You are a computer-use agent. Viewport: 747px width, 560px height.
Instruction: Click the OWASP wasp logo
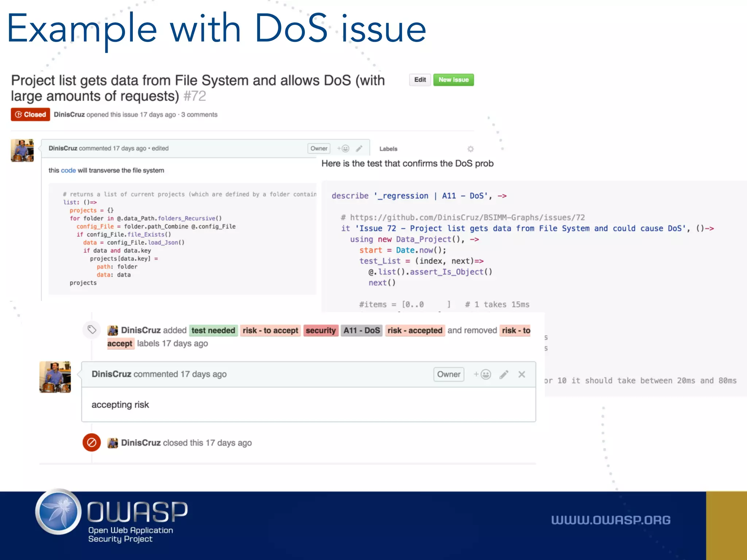click(58, 512)
